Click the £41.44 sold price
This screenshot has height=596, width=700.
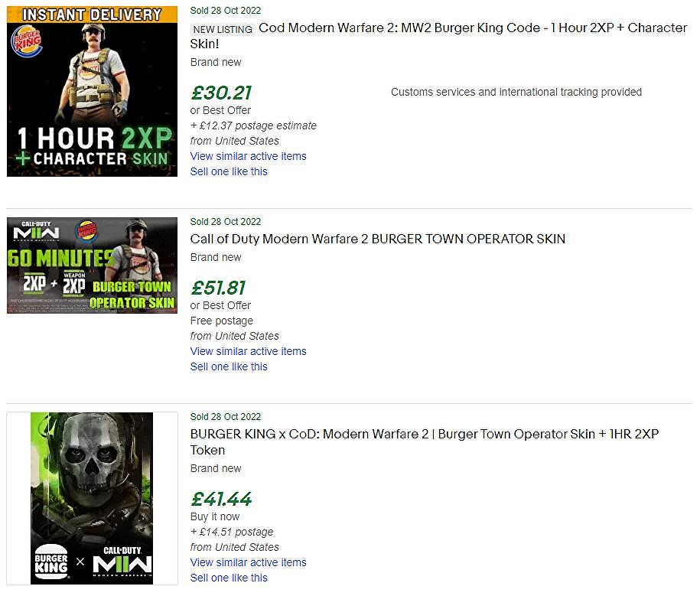coord(221,500)
